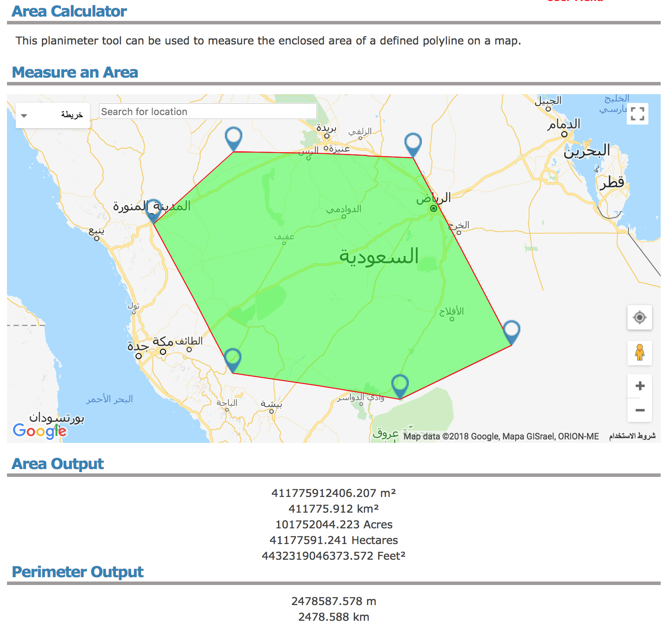Select the marker near Wadi ad-Dawasir
Screen dimensions: 672x626
(x=400, y=385)
